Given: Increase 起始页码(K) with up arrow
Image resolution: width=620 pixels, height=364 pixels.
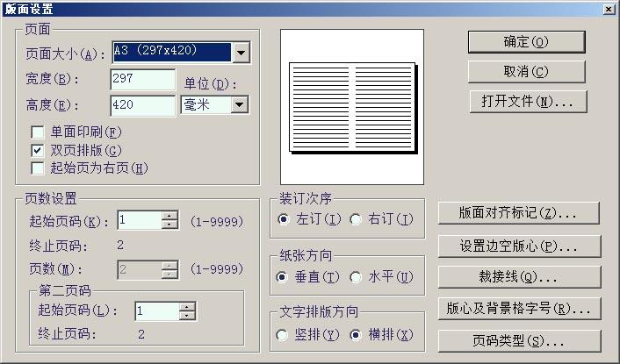Looking at the screenshot, I should (169, 216).
